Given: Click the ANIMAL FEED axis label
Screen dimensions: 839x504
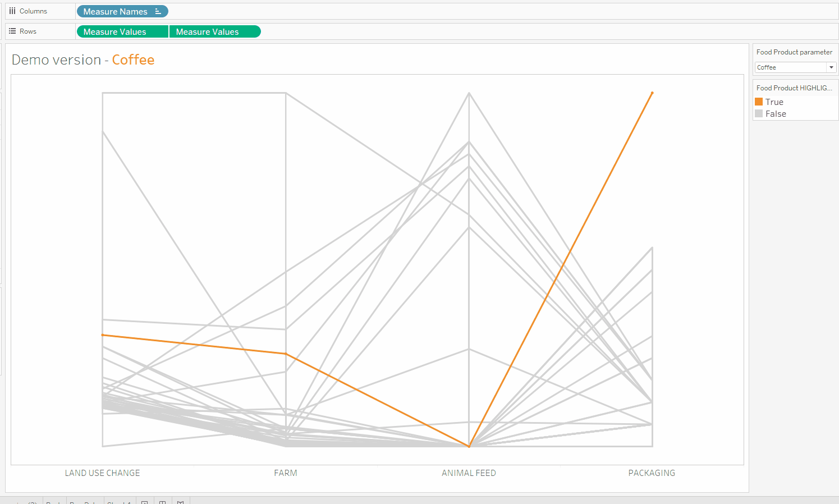Looking at the screenshot, I should click(x=469, y=473).
